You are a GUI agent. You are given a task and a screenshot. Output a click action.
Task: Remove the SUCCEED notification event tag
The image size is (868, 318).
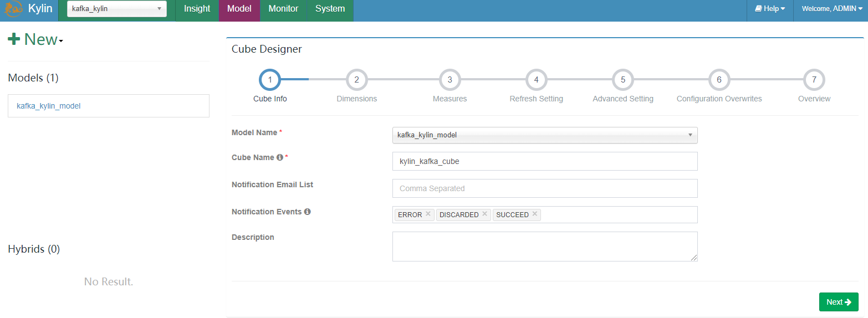(534, 214)
